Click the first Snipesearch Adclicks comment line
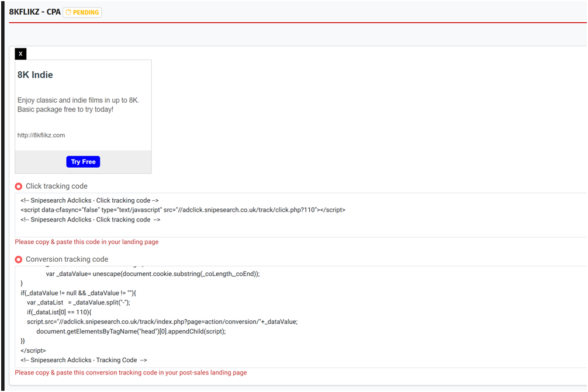Screen dimensions: 588x392 89,200
